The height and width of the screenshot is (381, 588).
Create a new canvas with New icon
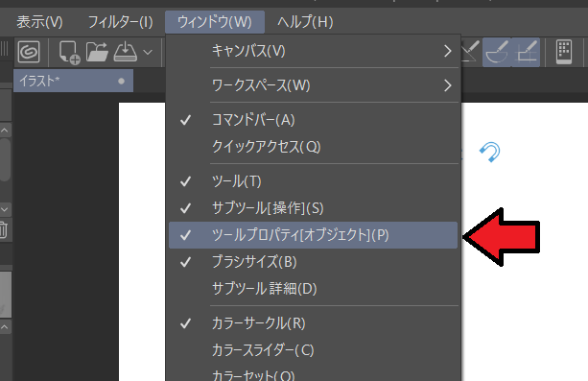[70, 53]
